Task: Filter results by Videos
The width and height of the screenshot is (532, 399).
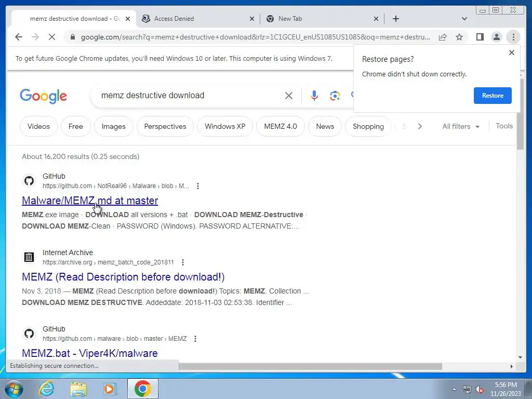Action: pos(38,126)
